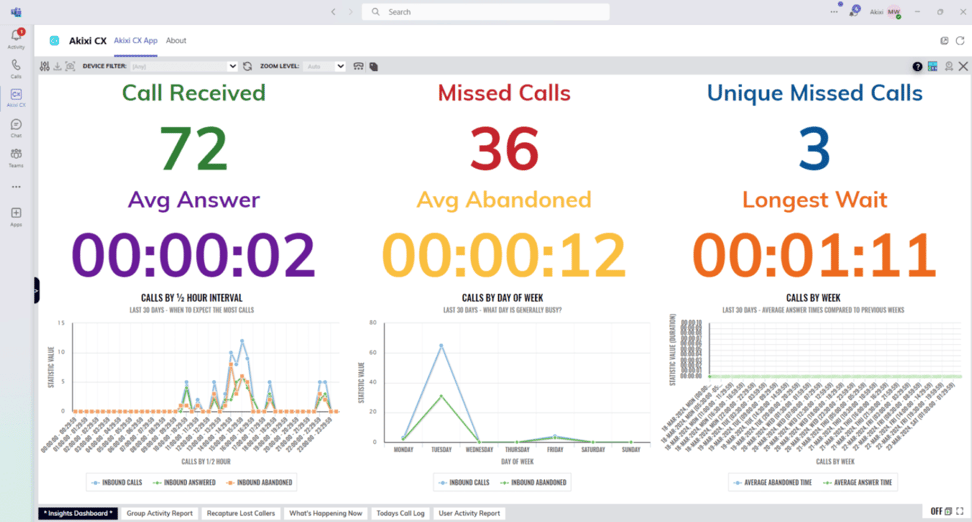Click the Teams search box
Viewport: 972px width, 522px height.
coord(485,12)
